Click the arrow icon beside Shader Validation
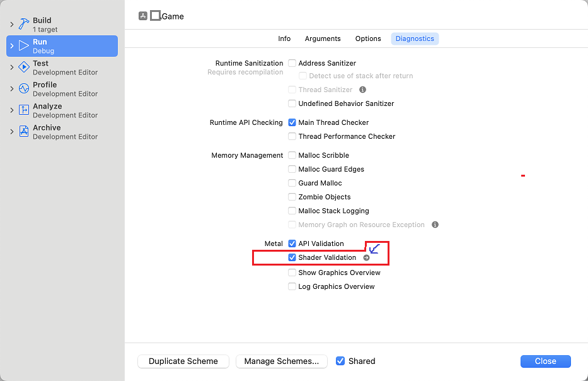Image resolution: width=588 pixels, height=381 pixels. click(366, 257)
